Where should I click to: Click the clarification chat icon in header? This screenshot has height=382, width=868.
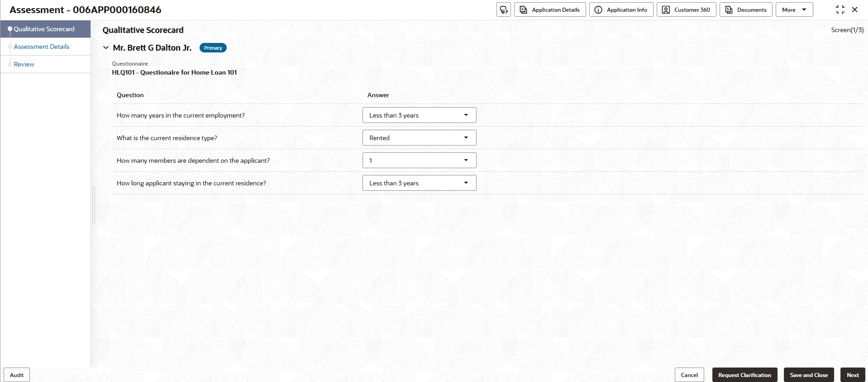point(503,9)
